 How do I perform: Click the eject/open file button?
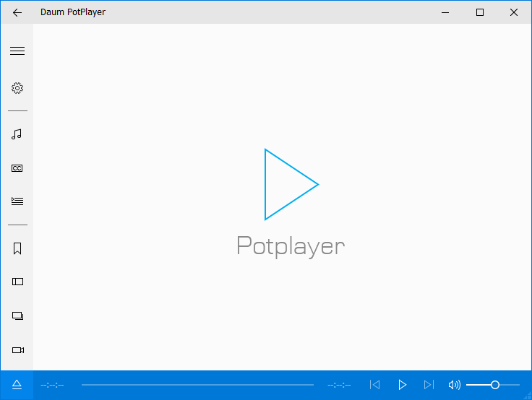(17, 385)
